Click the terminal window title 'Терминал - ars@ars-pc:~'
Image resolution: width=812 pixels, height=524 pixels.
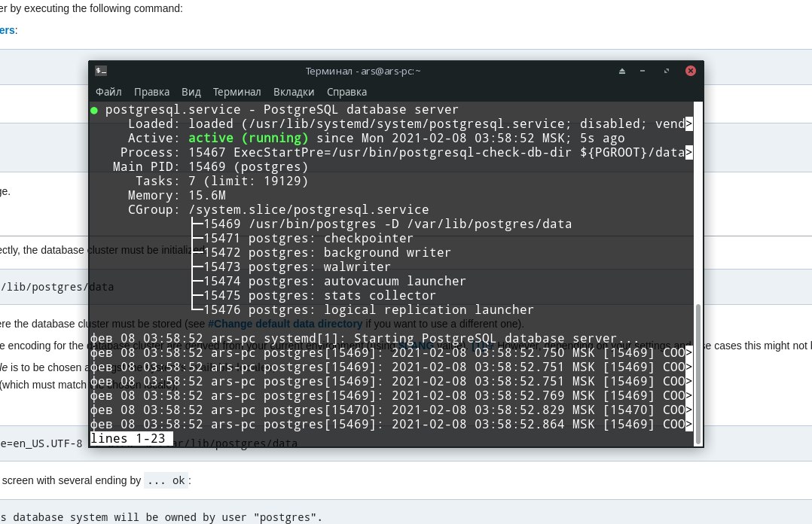tap(362, 71)
